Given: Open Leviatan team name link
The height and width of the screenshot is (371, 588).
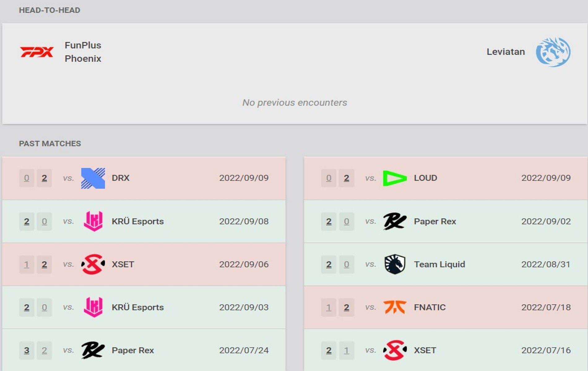Looking at the screenshot, I should click(506, 52).
